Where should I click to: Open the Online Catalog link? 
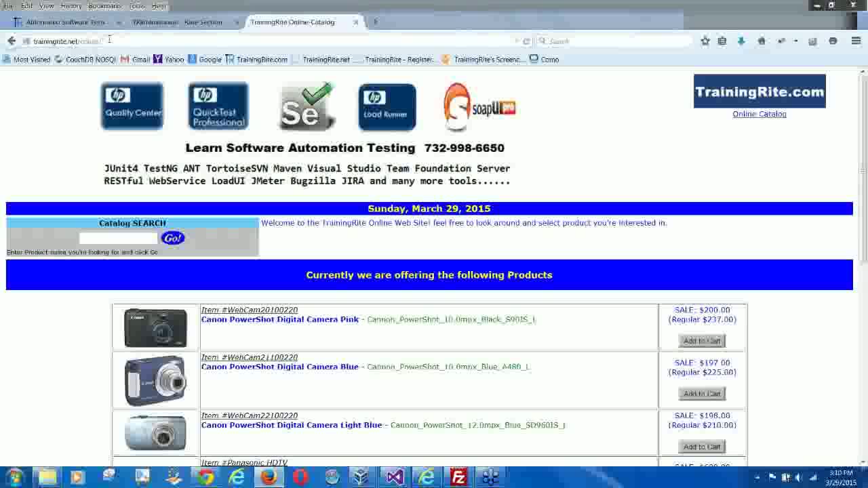pyautogui.click(x=759, y=114)
